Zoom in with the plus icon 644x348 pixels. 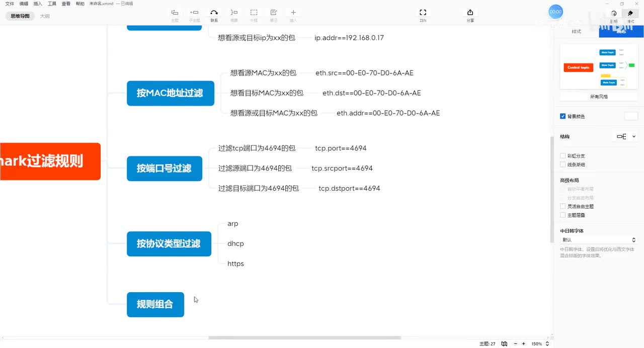tap(524, 344)
